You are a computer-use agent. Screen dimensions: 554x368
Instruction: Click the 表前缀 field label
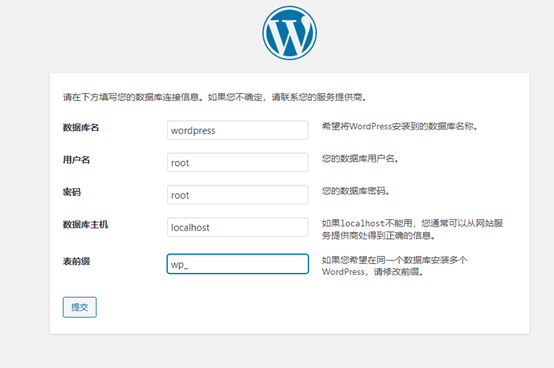pos(76,261)
